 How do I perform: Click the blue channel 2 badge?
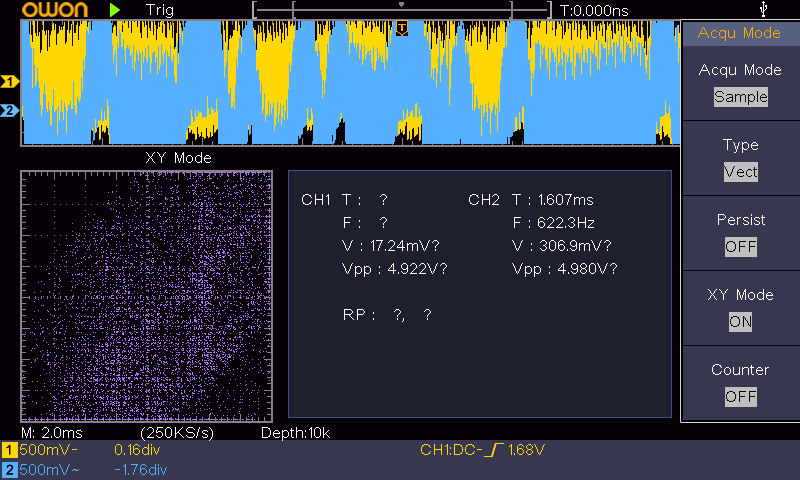9,469
